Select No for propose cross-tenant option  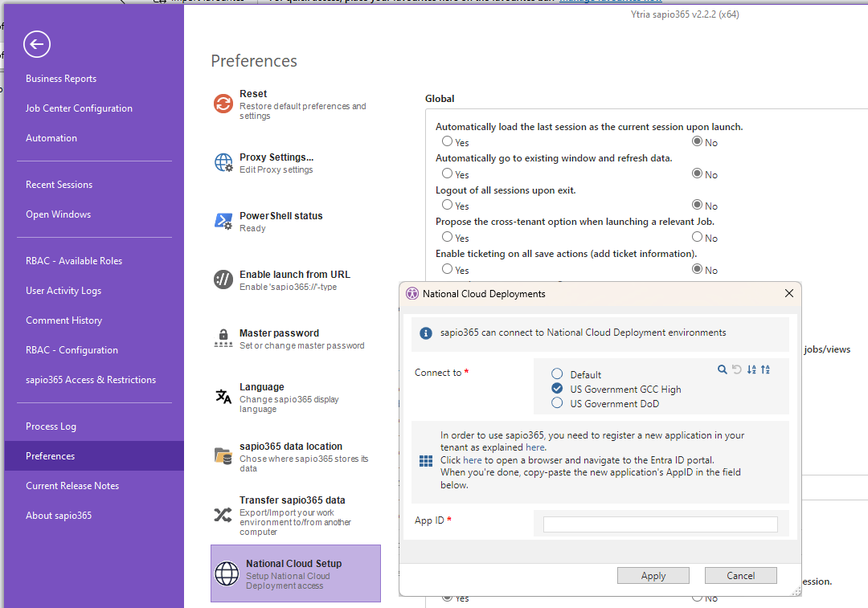coord(697,237)
